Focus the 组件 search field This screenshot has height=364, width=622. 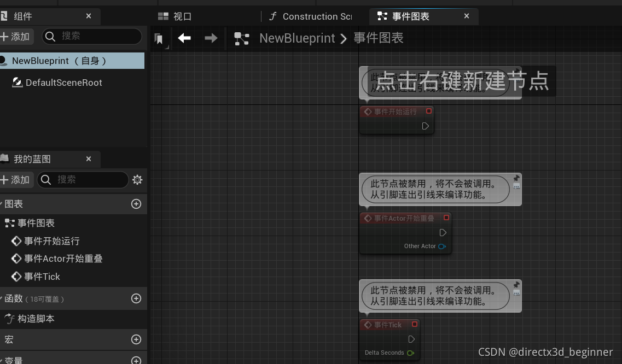click(92, 36)
